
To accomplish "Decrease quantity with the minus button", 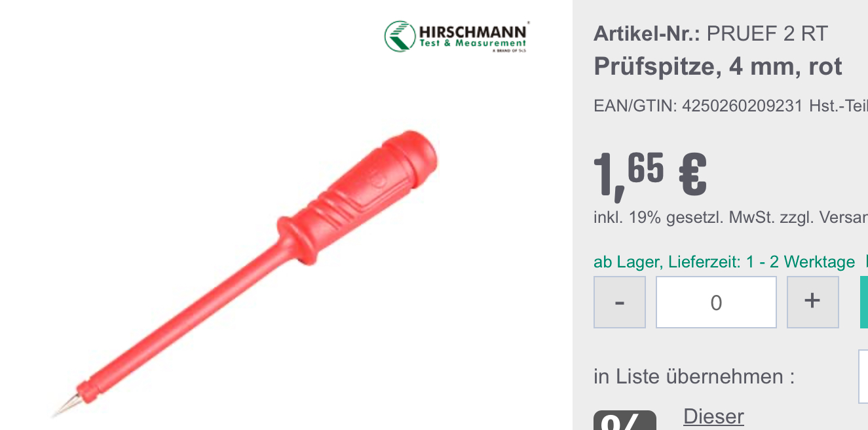I will pyautogui.click(x=620, y=302).
